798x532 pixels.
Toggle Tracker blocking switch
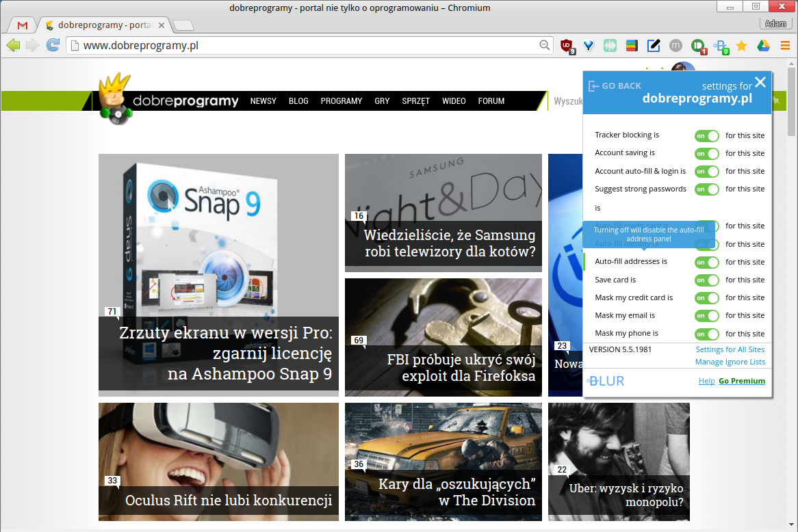pos(707,136)
